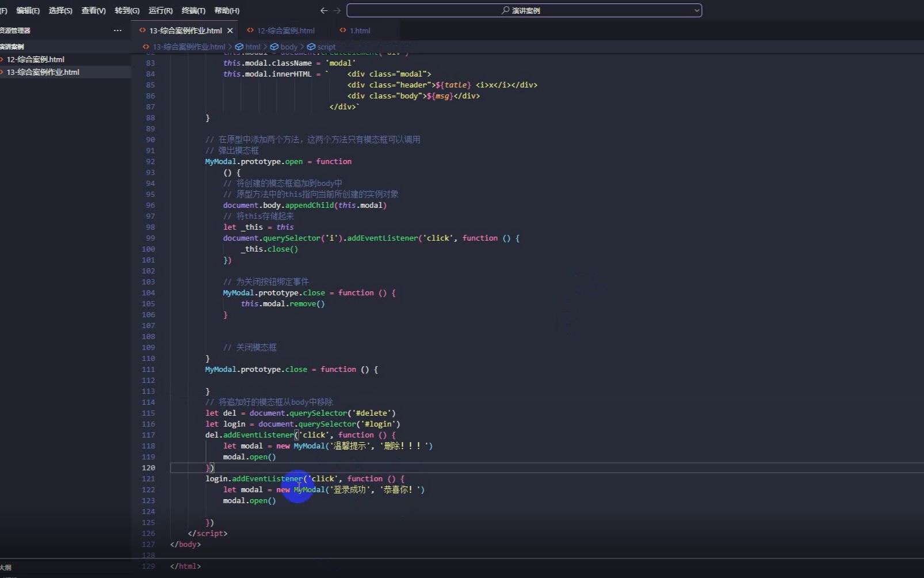Click 'login.addEventListener' on line 121
The height and width of the screenshot is (578, 924).
click(254, 478)
